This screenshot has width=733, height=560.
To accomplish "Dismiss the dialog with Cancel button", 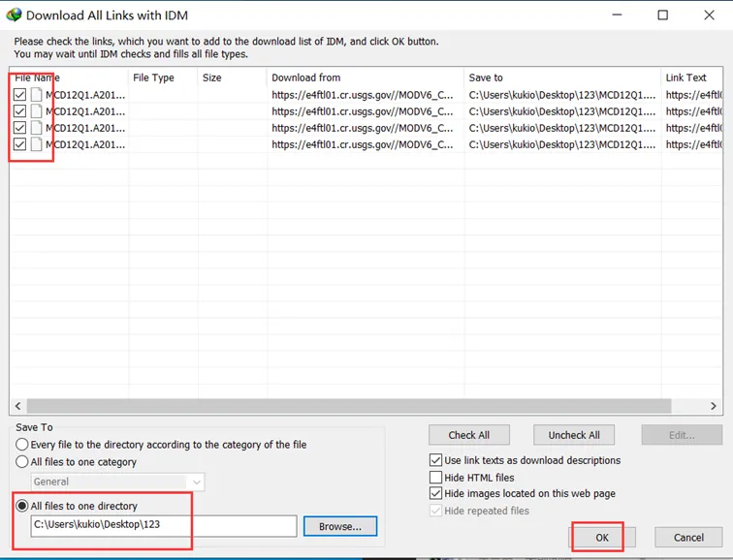I will (x=688, y=537).
